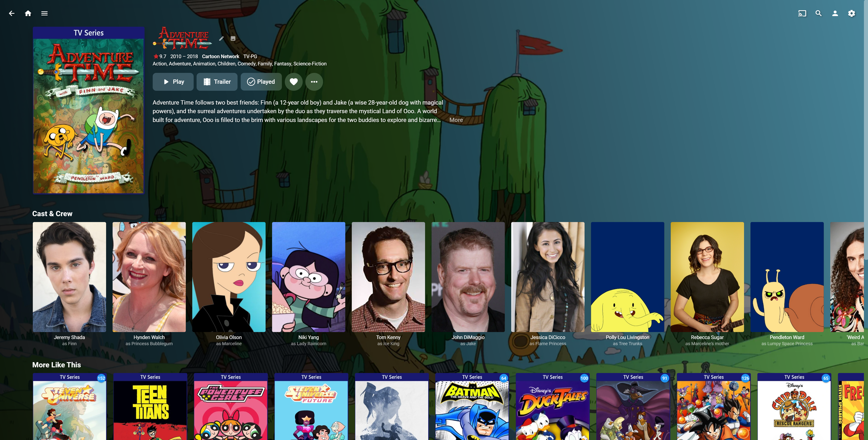Open Tom Kenny's cast photo
The image size is (868, 440).
click(x=388, y=277)
